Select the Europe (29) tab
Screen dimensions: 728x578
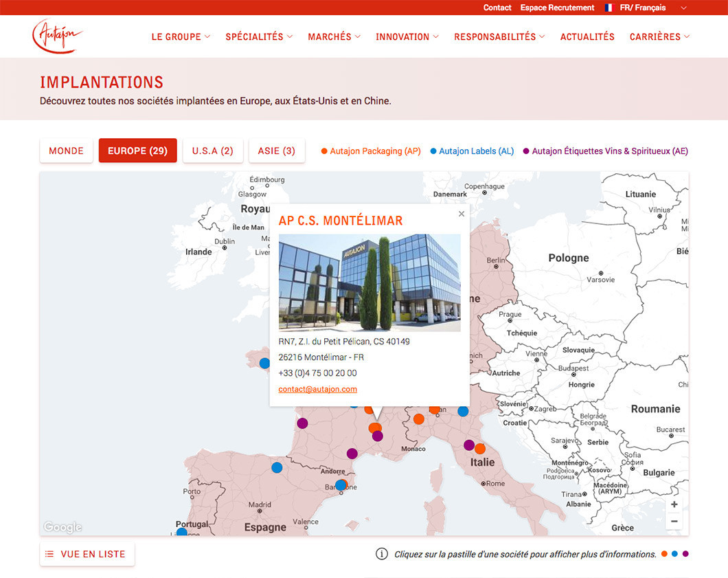pos(138,151)
